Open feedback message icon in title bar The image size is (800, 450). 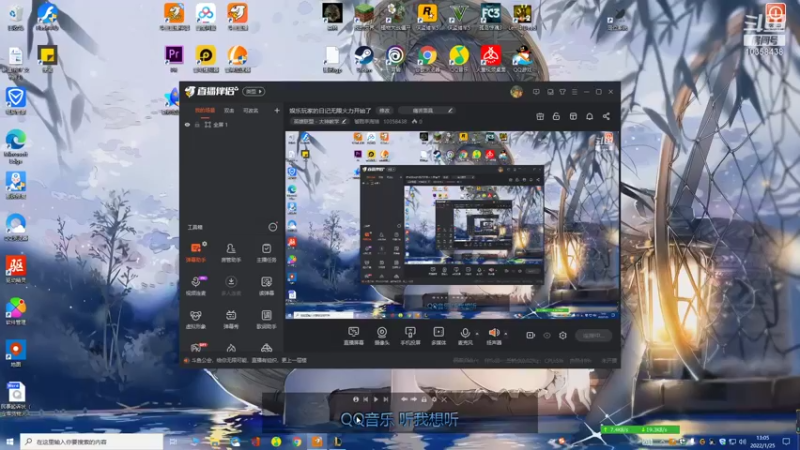[536, 92]
